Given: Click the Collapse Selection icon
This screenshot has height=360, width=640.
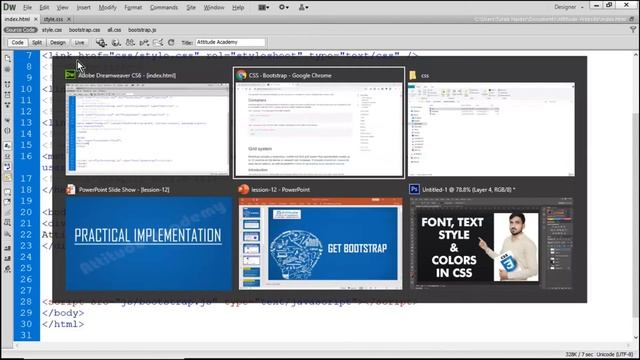Looking at the screenshot, I should [x=7, y=95].
